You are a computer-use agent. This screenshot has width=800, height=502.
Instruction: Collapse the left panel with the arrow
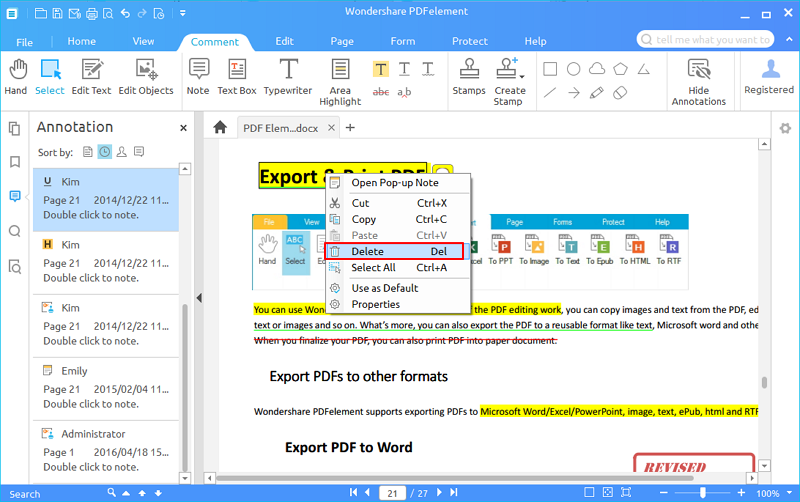click(199, 298)
